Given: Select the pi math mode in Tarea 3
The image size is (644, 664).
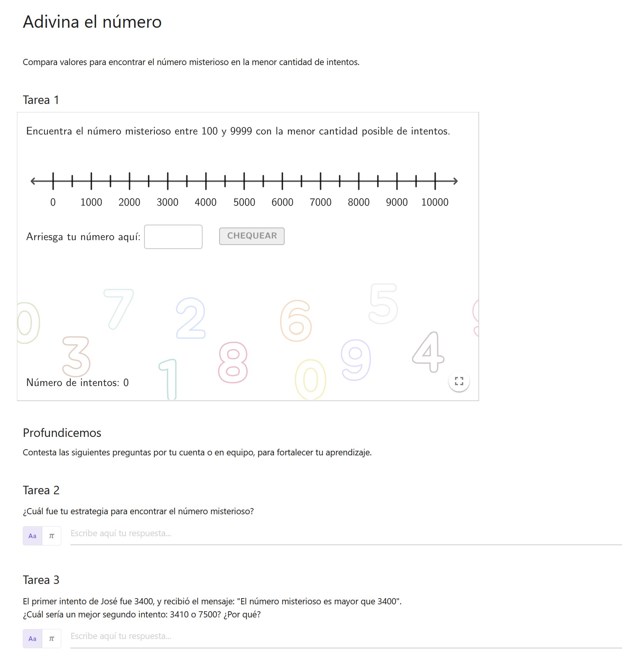Looking at the screenshot, I should pyautogui.click(x=52, y=639).
